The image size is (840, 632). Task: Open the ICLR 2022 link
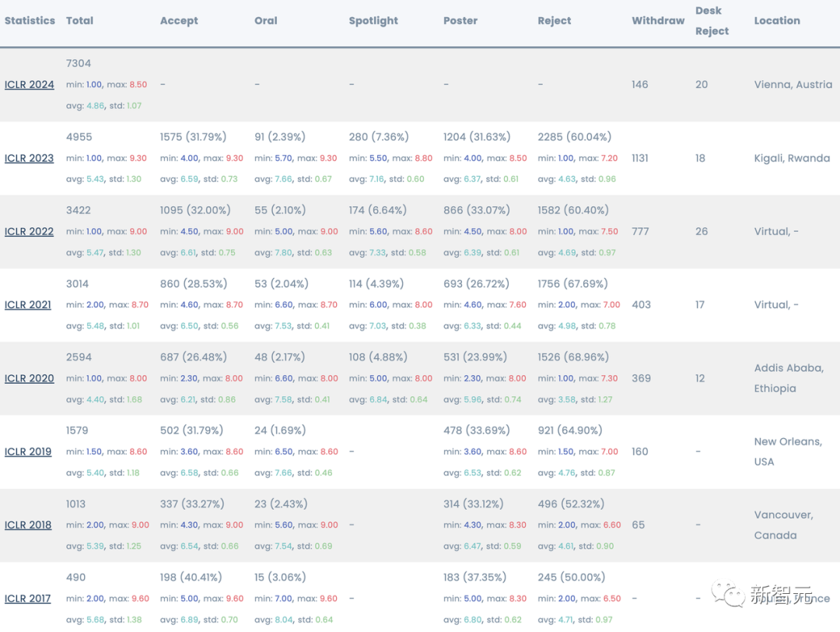[29, 232]
